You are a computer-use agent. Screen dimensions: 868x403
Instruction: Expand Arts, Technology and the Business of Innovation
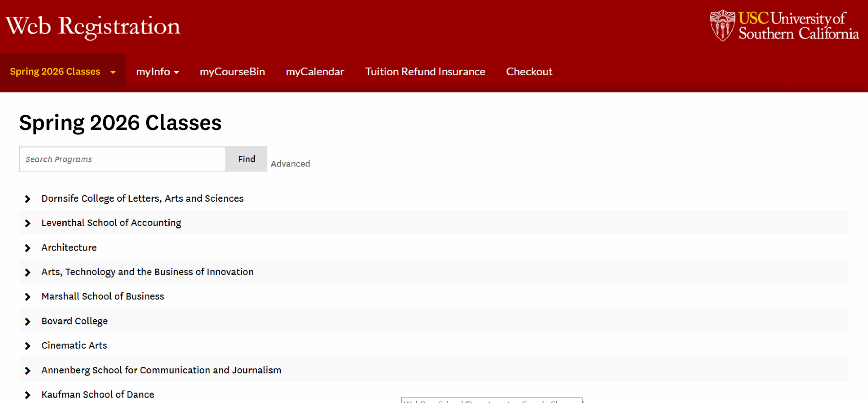click(27, 272)
